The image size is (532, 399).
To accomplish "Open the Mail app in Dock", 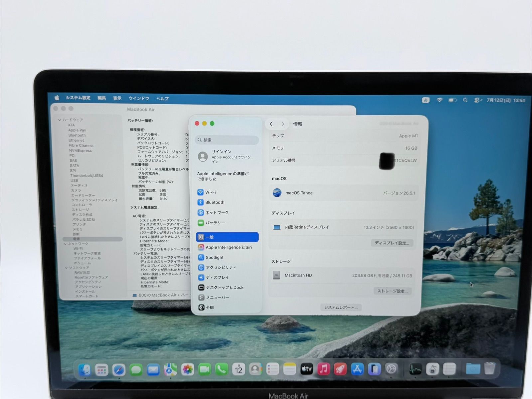I will pyautogui.click(x=153, y=369).
